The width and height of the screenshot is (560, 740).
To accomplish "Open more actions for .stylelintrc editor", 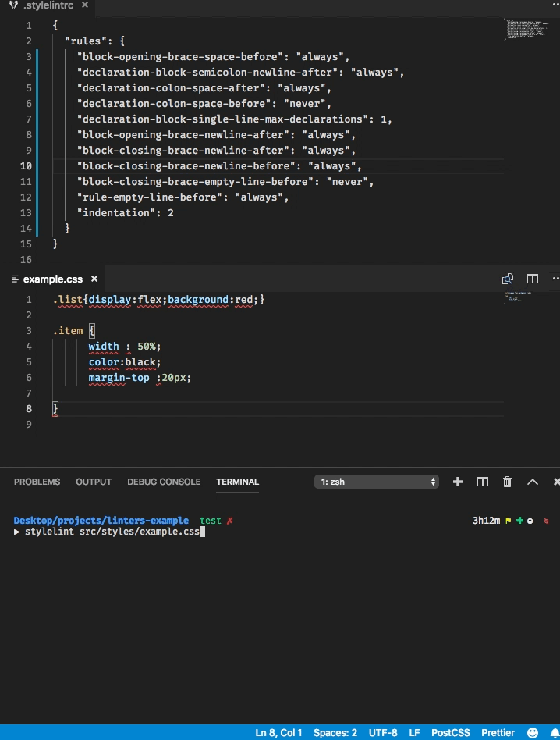I will (556, 5).
